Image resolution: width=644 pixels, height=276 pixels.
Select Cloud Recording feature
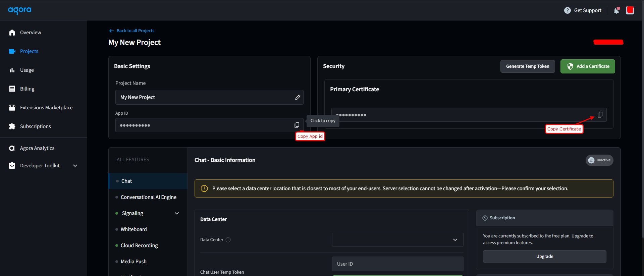(139, 245)
